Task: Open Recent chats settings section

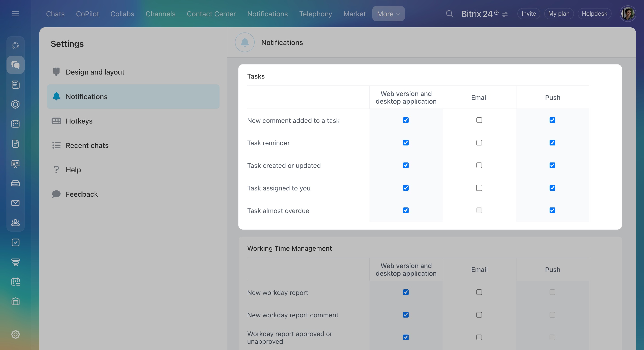Action: click(x=133, y=145)
